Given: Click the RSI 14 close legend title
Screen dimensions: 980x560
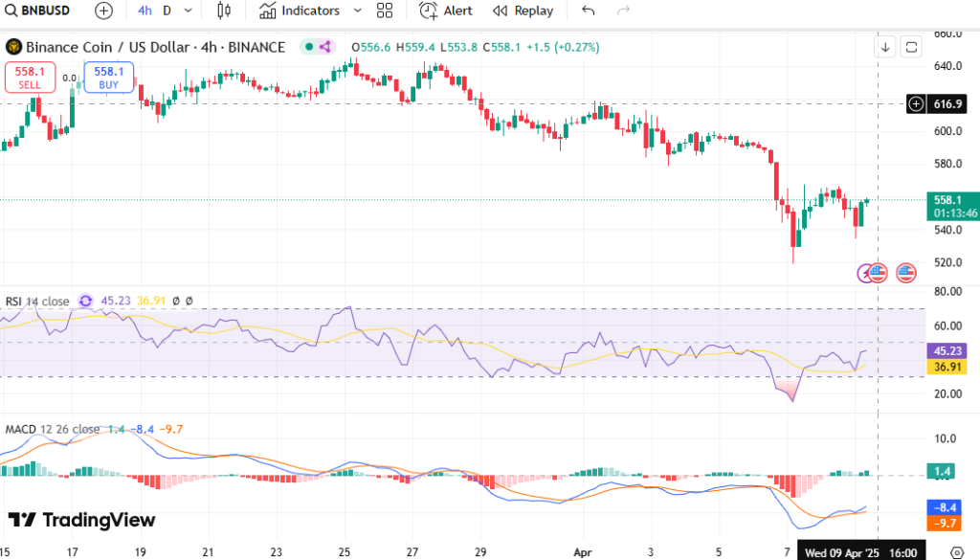Looking at the screenshot, I should [37, 302].
